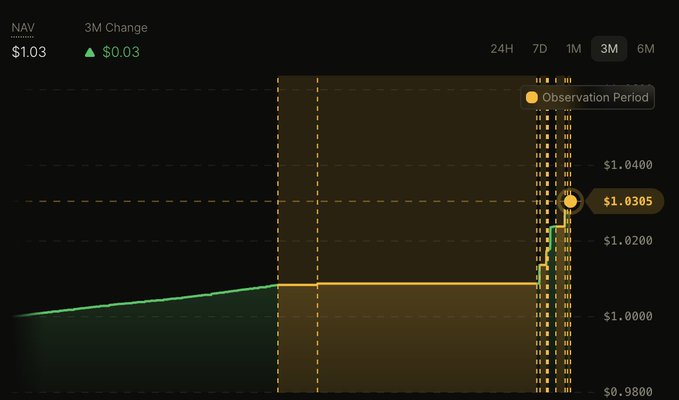Viewport: 679px width, 400px height.
Task: Click the green $0.03 change value
Action: (x=121, y=52)
